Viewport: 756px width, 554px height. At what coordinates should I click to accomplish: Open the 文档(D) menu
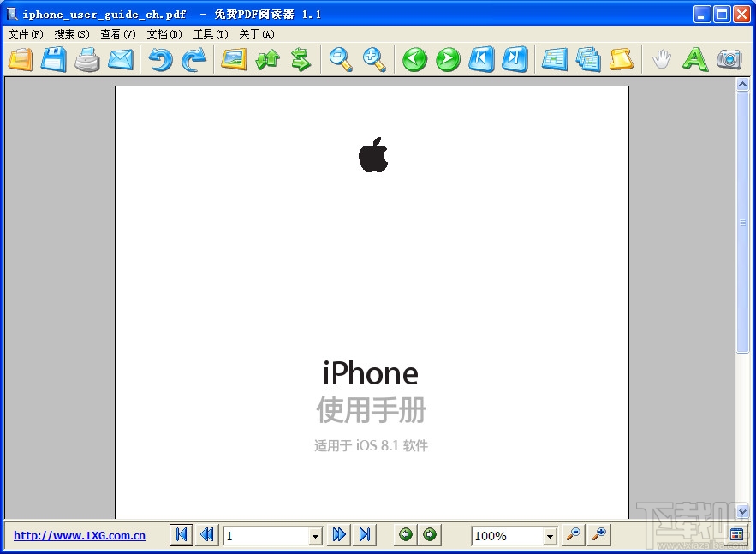tap(164, 34)
